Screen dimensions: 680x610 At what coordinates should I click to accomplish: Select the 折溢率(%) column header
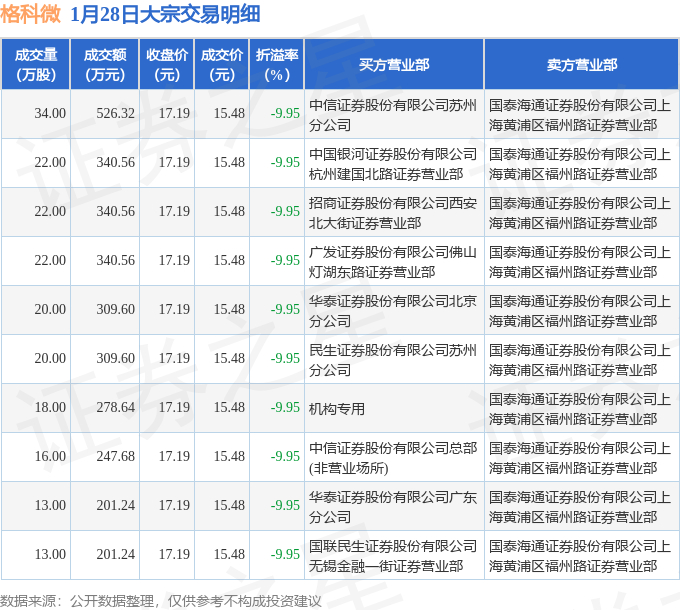(x=277, y=65)
